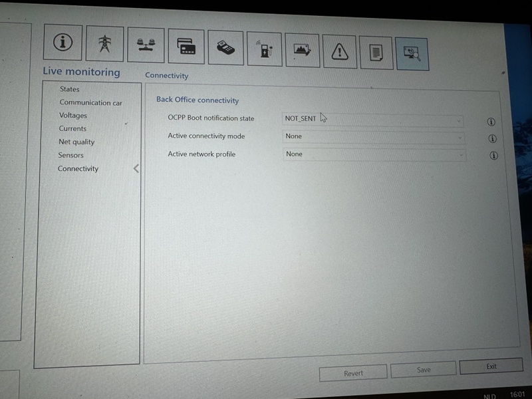The height and width of the screenshot is (399, 532).
Task: Click the Back Office connectivity heading
Action: point(198,100)
